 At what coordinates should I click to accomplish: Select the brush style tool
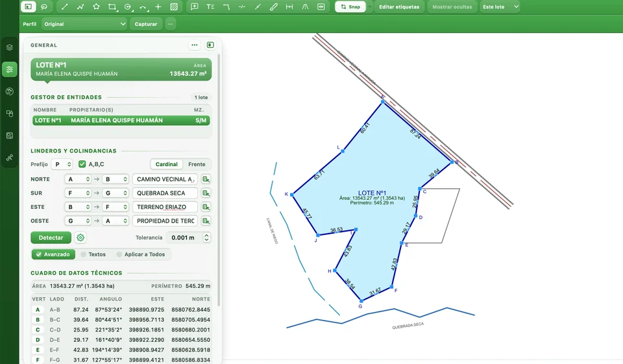pos(273,6)
